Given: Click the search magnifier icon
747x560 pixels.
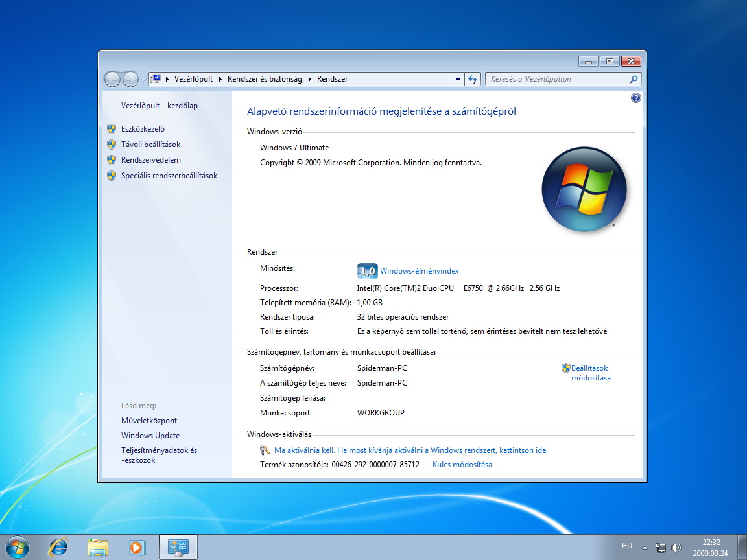Looking at the screenshot, I should coord(634,79).
